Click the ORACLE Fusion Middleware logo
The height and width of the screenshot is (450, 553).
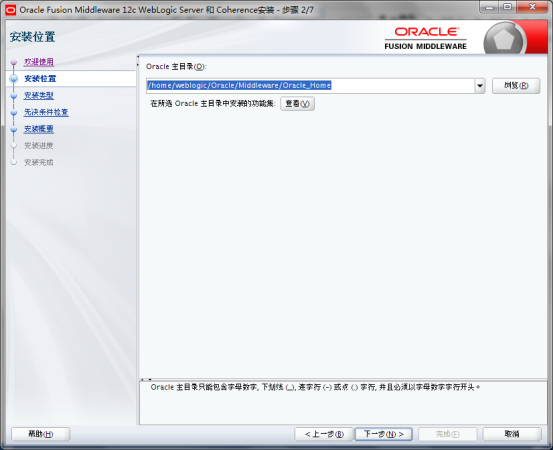426,38
